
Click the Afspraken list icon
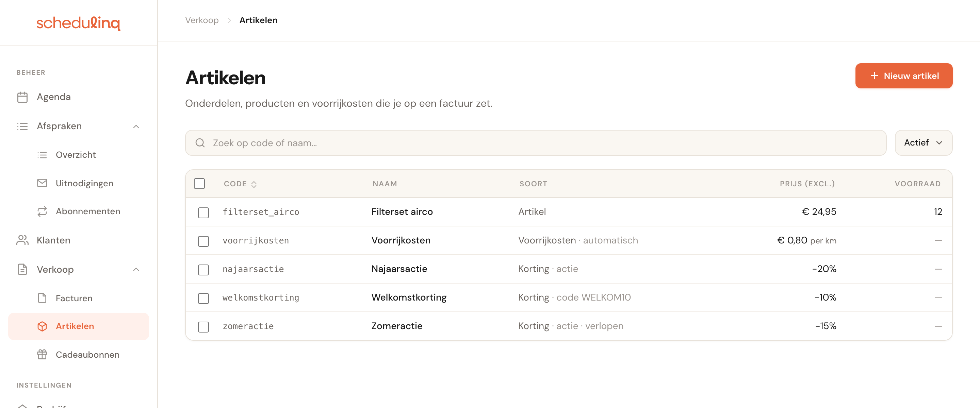22,126
